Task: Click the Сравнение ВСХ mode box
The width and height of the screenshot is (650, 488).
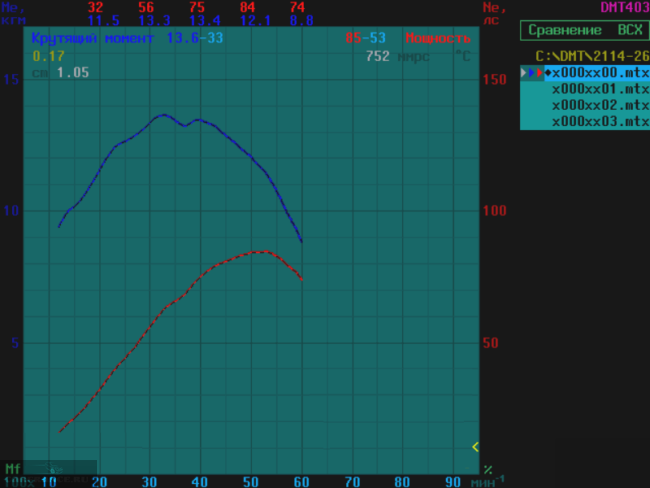Action: click(585, 31)
